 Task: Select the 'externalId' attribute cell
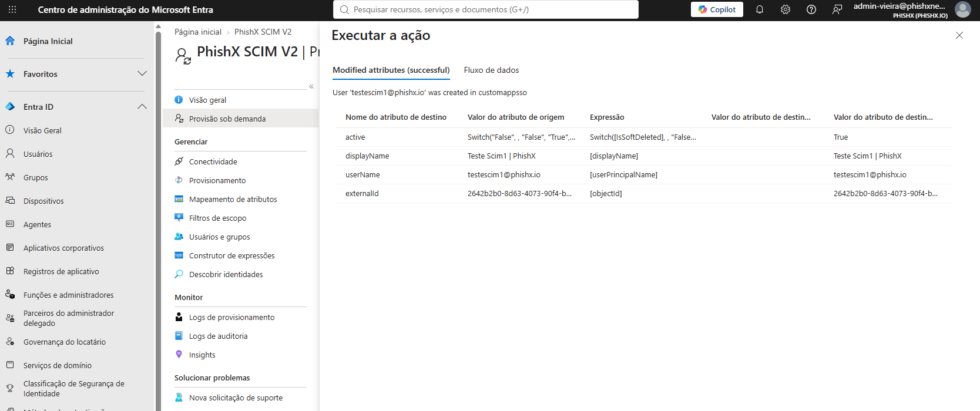(x=362, y=193)
